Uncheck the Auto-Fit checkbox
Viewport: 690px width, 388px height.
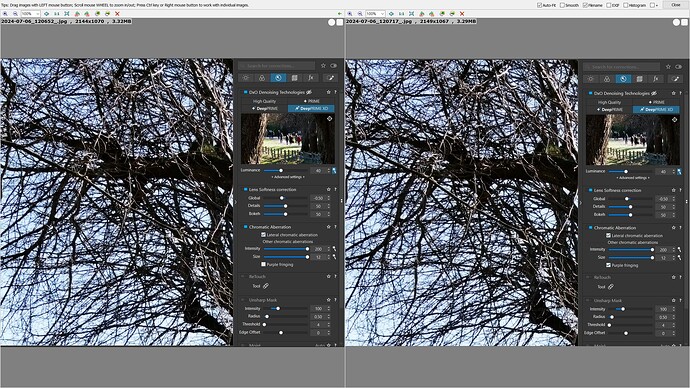(x=540, y=5)
